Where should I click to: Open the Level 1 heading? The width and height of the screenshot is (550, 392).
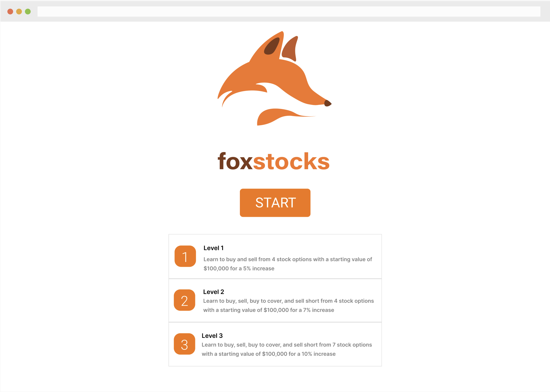(214, 248)
